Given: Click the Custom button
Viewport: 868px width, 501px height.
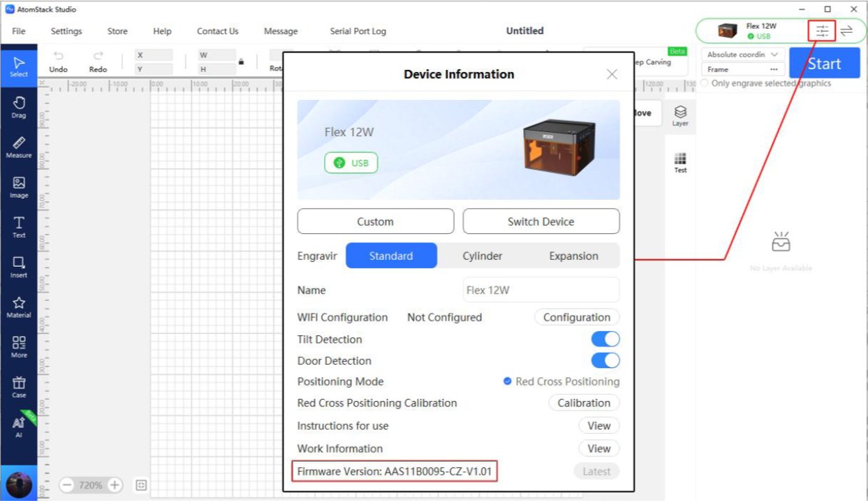Looking at the screenshot, I should click(x=376, y=222).
